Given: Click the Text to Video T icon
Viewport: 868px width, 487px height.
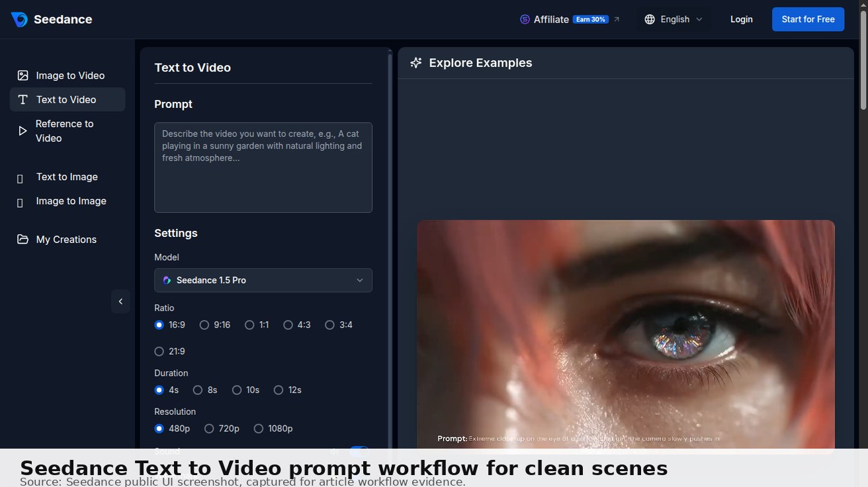Looking at the screenshot, I should click(22, 99).
